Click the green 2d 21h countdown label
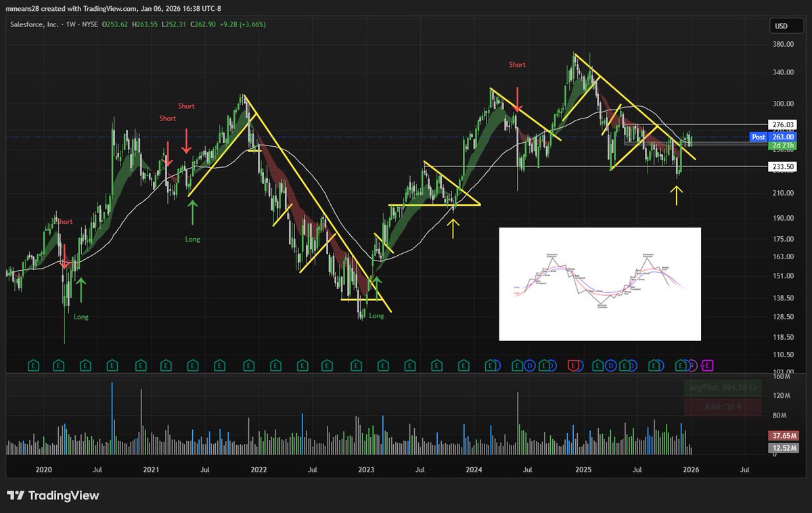The image size is (812, 513). 784,145
